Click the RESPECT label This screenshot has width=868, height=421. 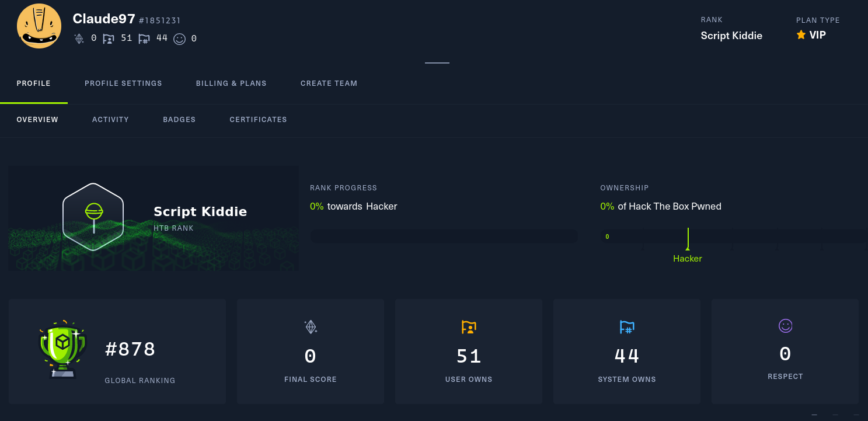785,377
